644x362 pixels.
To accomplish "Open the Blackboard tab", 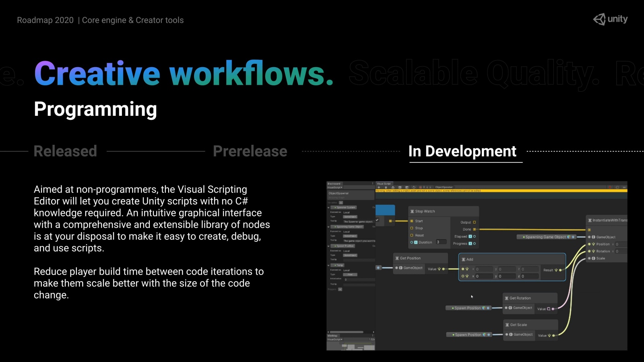I will point(334,184).
